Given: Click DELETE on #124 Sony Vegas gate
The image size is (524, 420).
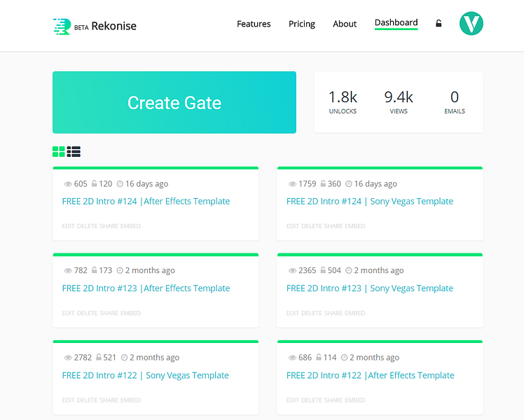Looking at the screenshot, I should [312, 226].
